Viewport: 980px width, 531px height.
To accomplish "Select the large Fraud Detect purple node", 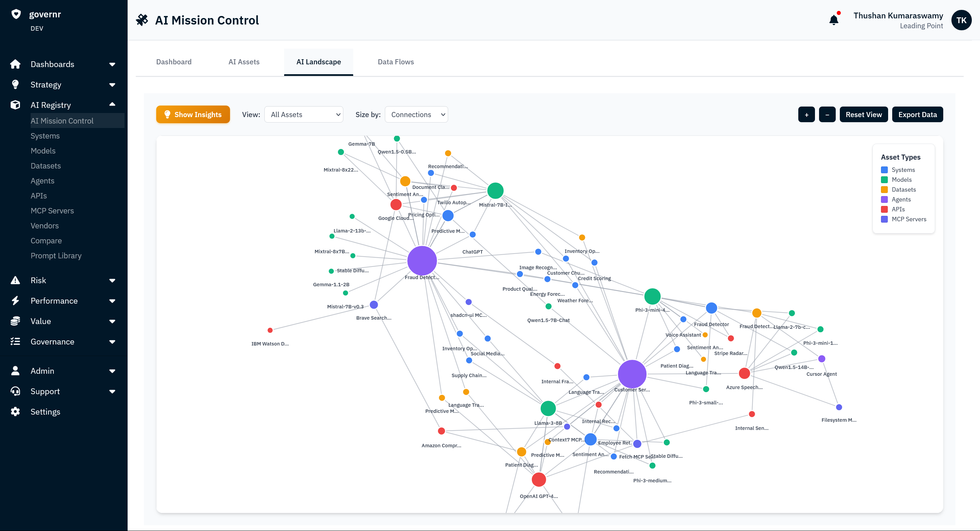I will pyautogui.click(x=422, y=261).
